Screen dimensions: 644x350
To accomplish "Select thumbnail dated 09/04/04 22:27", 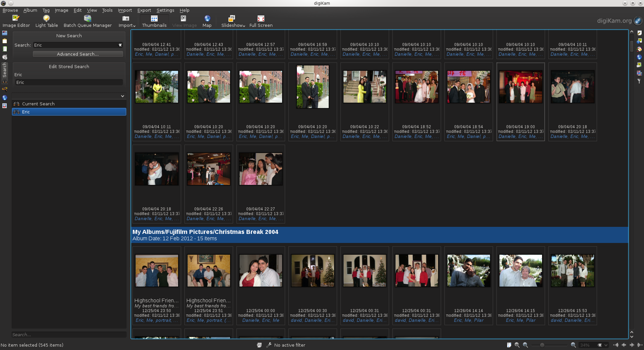I will 261,184.
